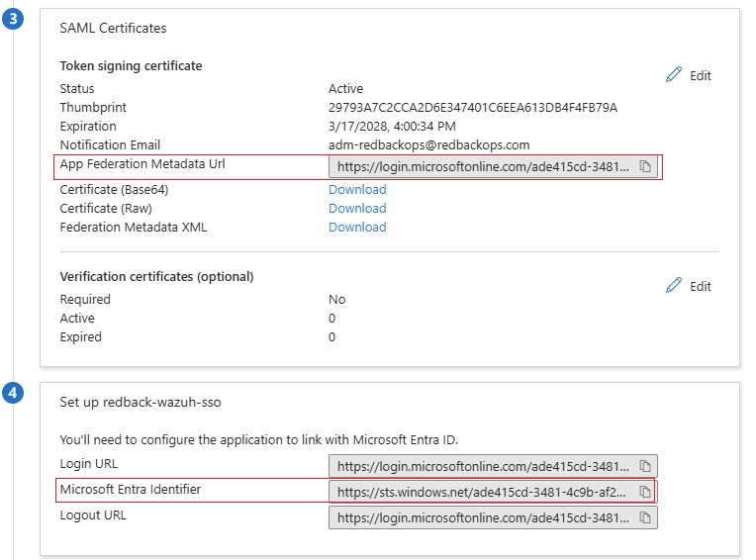The width and height of the screenshot is (756, 560).
Task: Download the Federation Metadata XML
Action: click(x=357, y=227)
